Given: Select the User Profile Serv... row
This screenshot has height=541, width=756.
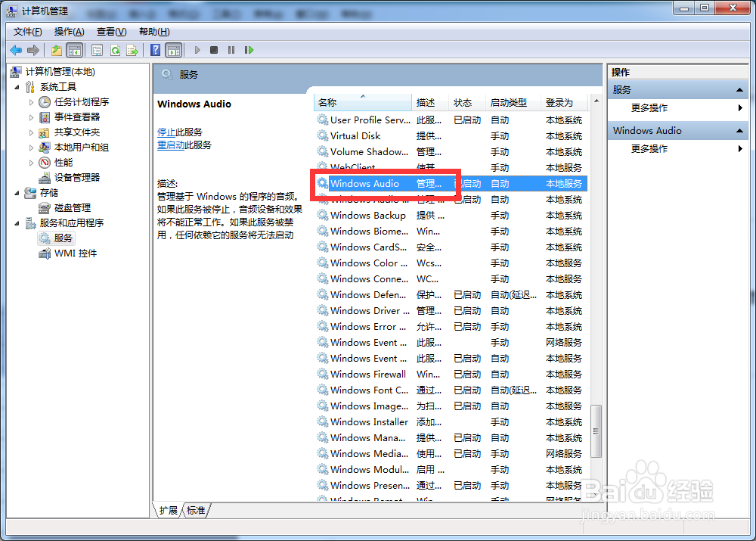Looking at the screenshot, I should click(451, 120).
